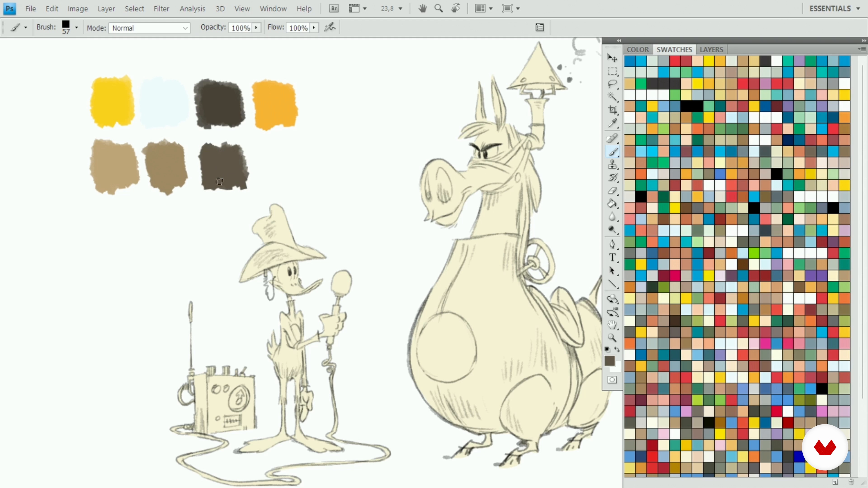Click the Flow value field showing 100%

coord(298,28)
